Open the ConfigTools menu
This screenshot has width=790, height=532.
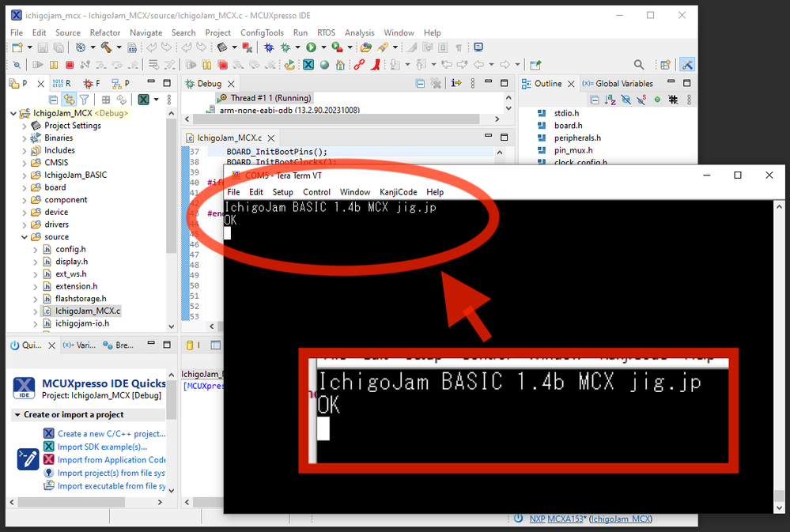tap(262, 32)
